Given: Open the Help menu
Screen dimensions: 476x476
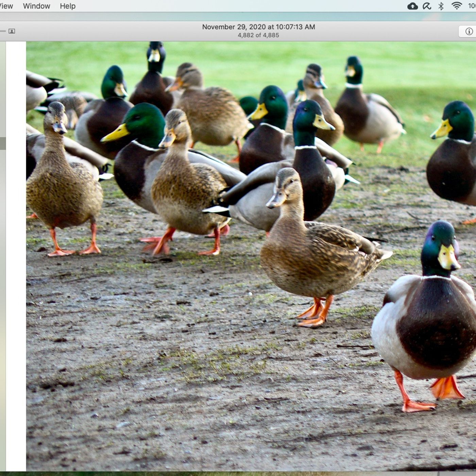Looking at the screenshot, I should (x=68, y=6).
